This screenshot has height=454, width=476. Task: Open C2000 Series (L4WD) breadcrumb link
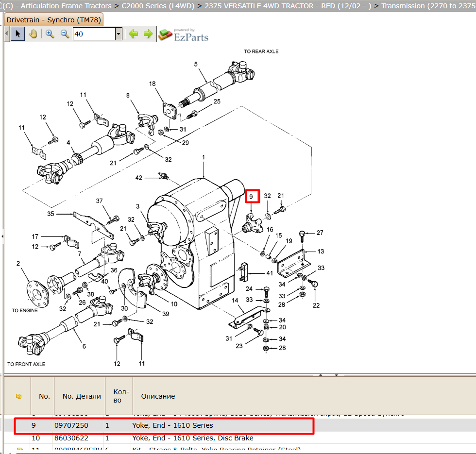point(158,6)
